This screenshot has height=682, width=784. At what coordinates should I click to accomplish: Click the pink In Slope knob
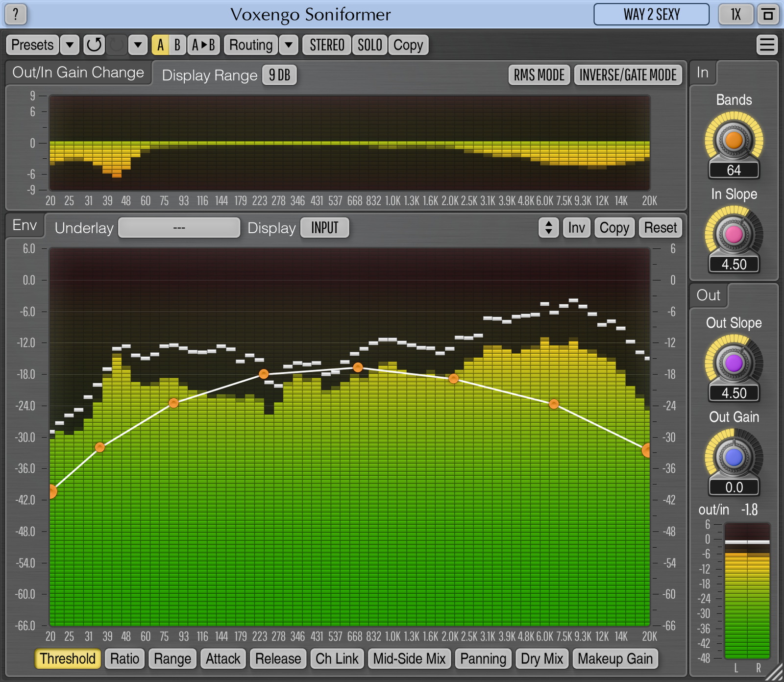coord(734,235)
